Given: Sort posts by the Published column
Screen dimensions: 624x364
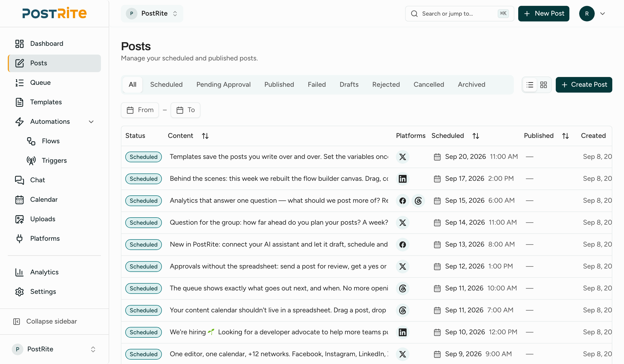Looking at the screenshot, I should click(x=565, y=136).
